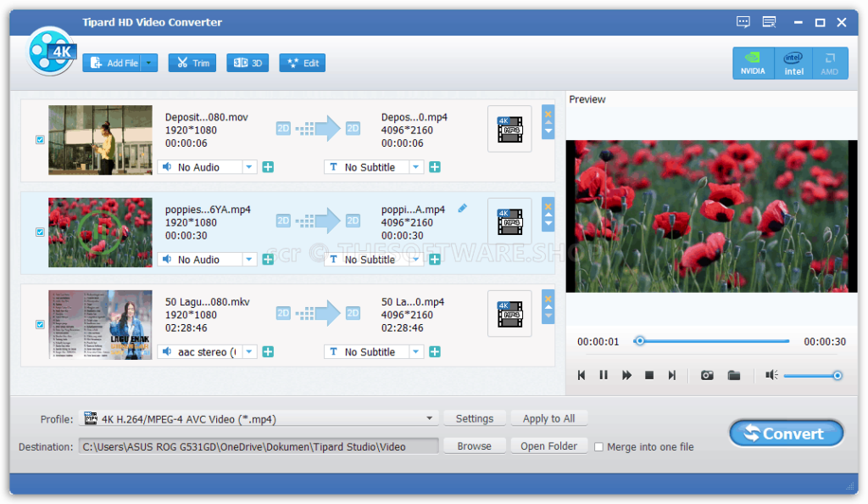Adjust the preview volume slider
Image resolution: width=868 pixels, height=504 pixels.
[x=813, y=376]
